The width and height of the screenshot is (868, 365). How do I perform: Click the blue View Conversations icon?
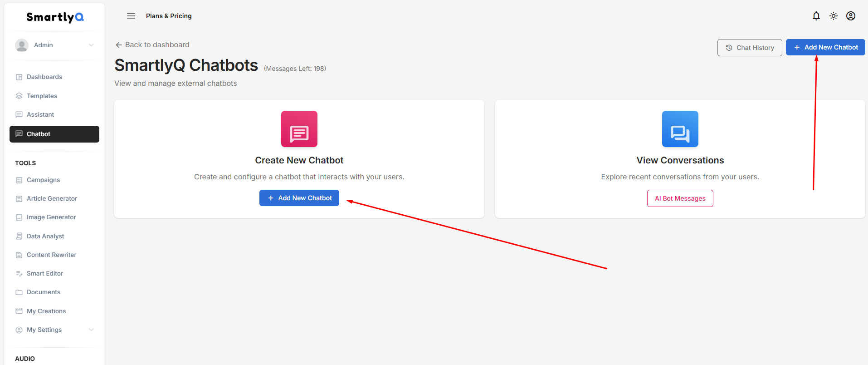click(680, 129)
